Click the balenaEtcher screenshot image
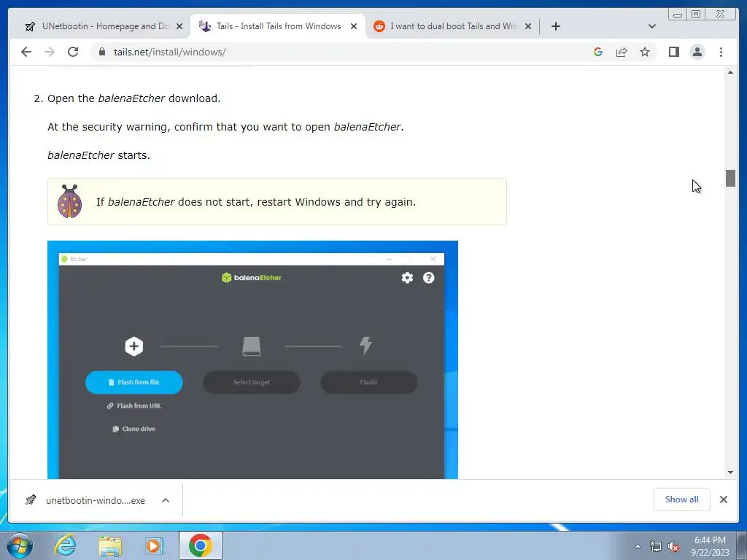 pos(252,360)
